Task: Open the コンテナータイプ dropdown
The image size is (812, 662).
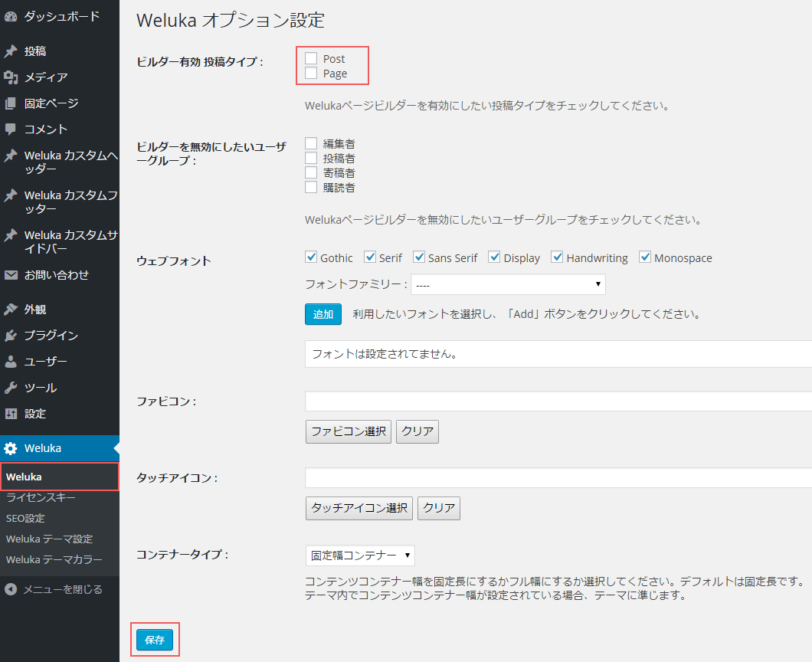Action: tap(360, 555)
